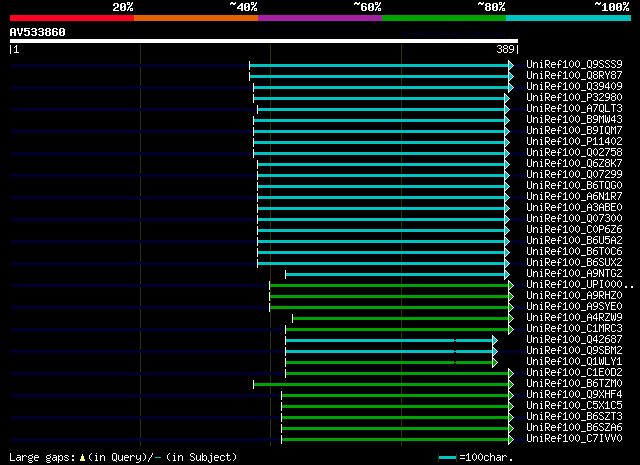
Task: Click the cyan alignment bar for UniRef100_Q42687
Action: point(389,340)
